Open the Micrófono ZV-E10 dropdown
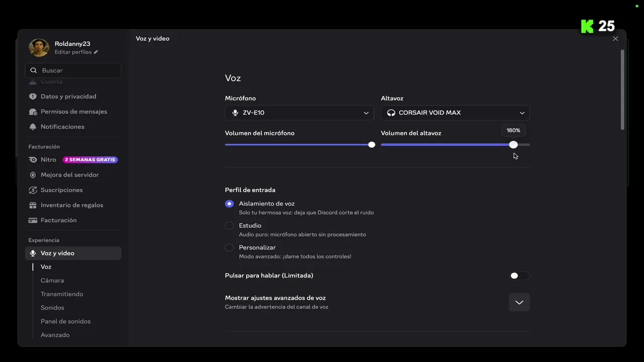This screenshot has width=644, height=362. point(299,113)
